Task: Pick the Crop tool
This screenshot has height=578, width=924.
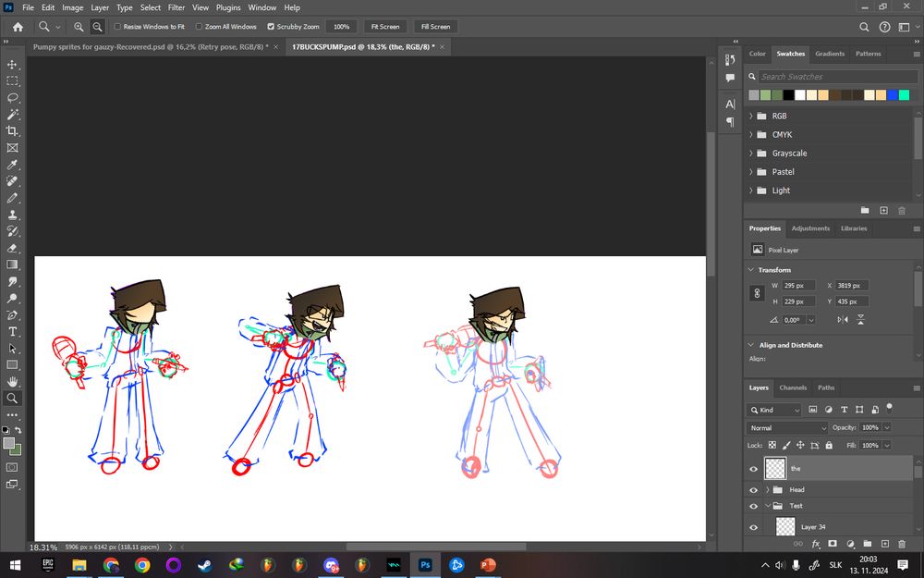Action: (x=13, y=131)
